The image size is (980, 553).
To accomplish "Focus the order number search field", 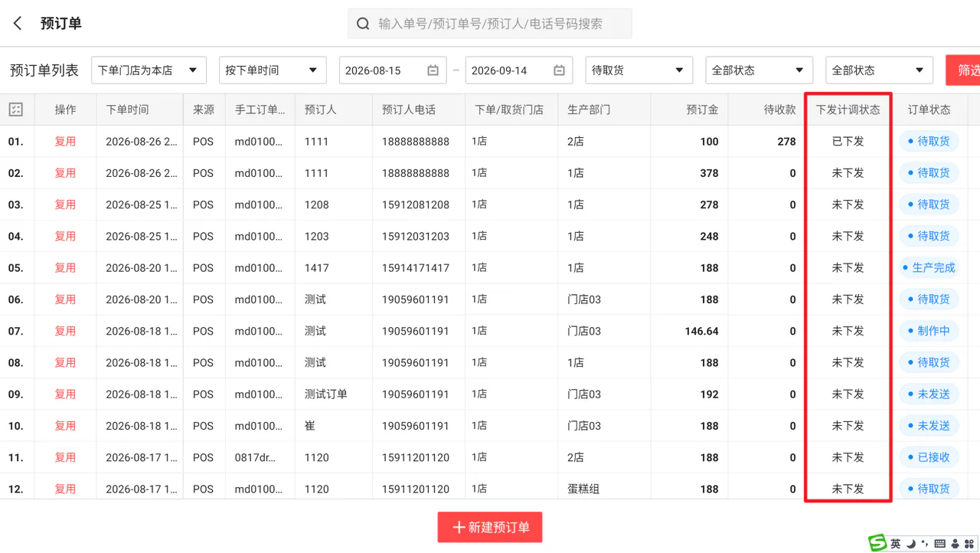I will click(x=490, y=24).
